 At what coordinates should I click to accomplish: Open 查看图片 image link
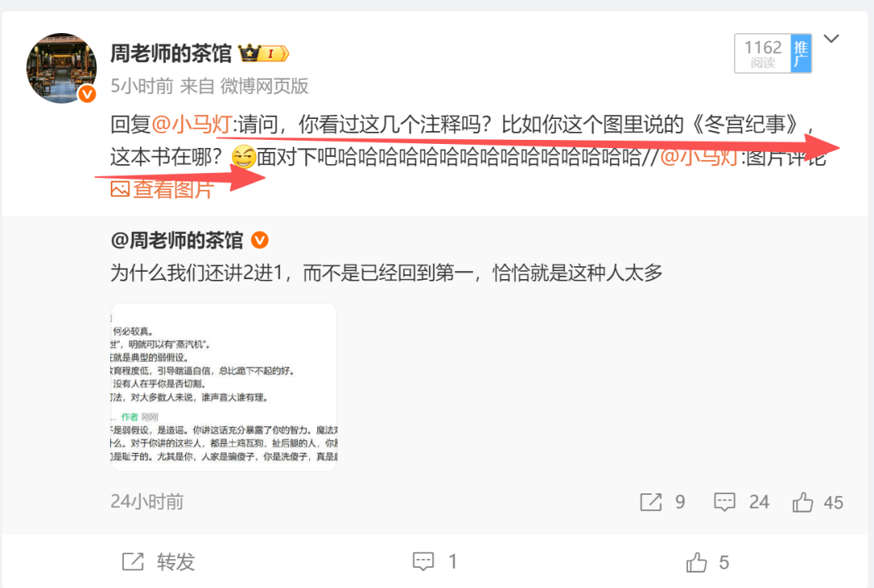pos(162,189)
